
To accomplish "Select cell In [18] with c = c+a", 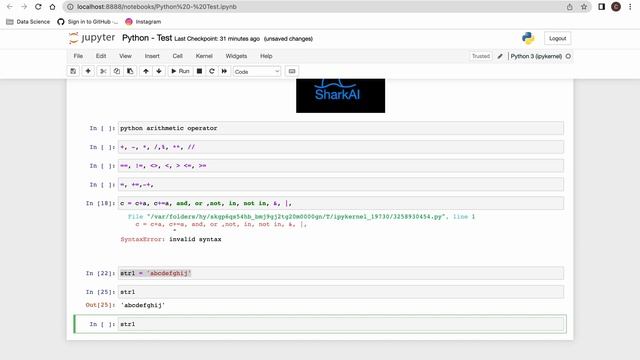I will click(x=341, y=203).
